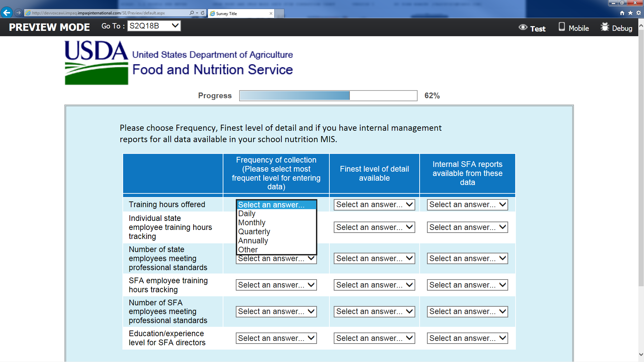Choose Monthly from open frequency list
644x362 pixels.
(x=252, y=223)
